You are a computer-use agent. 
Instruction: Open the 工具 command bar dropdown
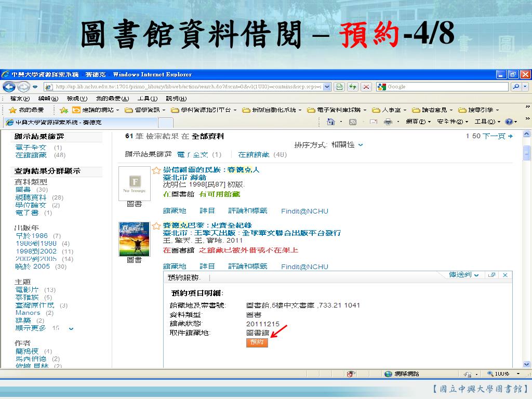(x=487, y=122)
